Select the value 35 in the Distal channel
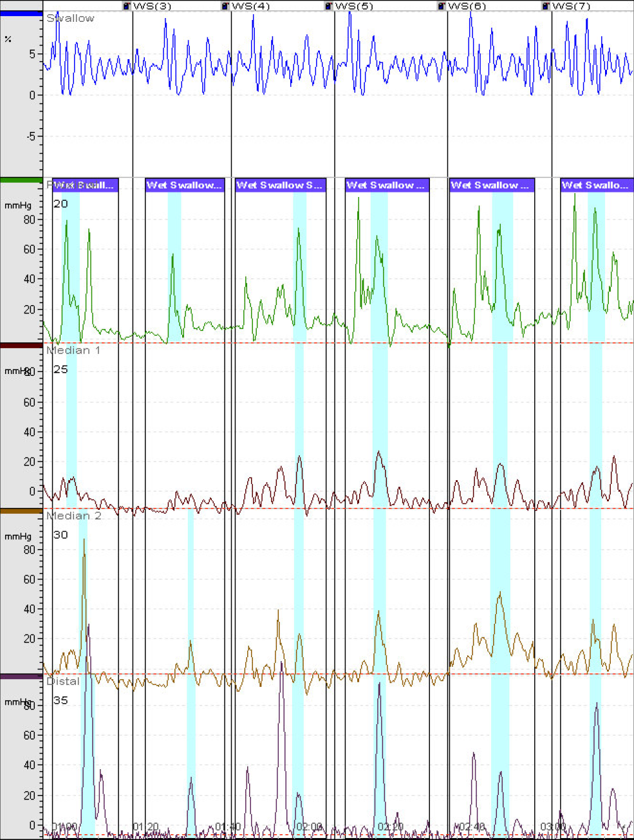Viewport: 634px width, 840px height. (x=61, y=700)
